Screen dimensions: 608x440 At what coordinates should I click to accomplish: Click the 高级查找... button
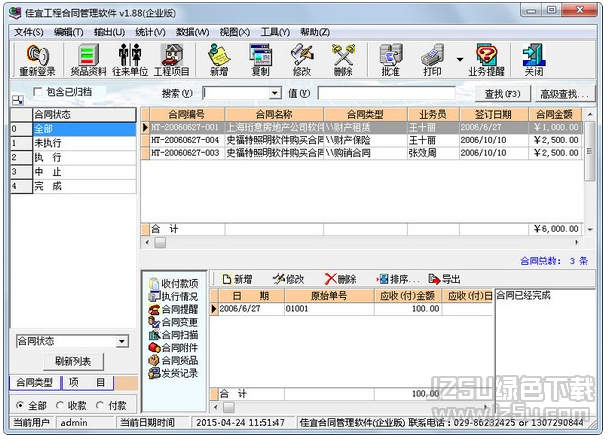pos(564,94)
